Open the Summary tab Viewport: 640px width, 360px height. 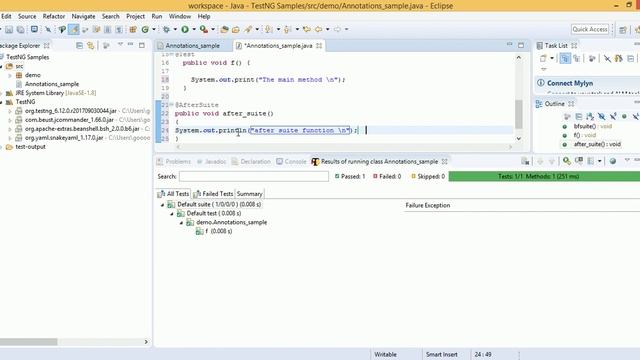(x=249, y=194)
